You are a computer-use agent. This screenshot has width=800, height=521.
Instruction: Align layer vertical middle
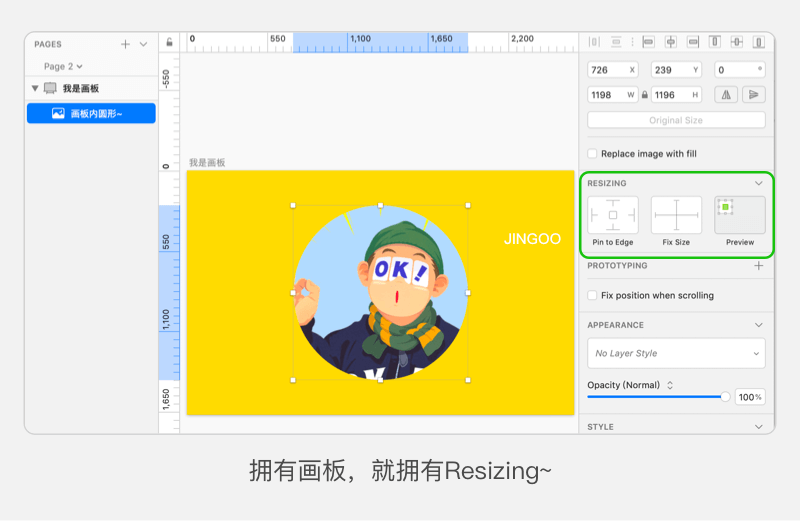737,42
